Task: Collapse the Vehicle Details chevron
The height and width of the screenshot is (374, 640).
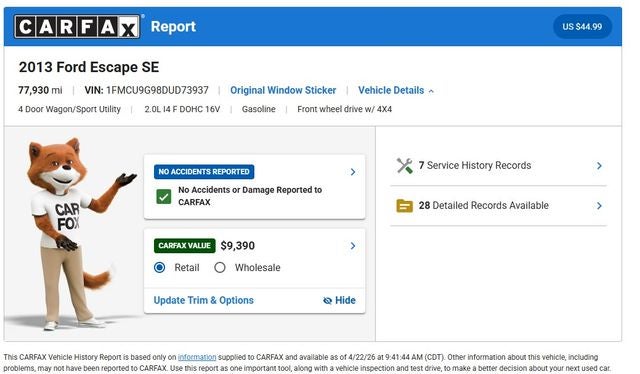Action: point(431,91)
